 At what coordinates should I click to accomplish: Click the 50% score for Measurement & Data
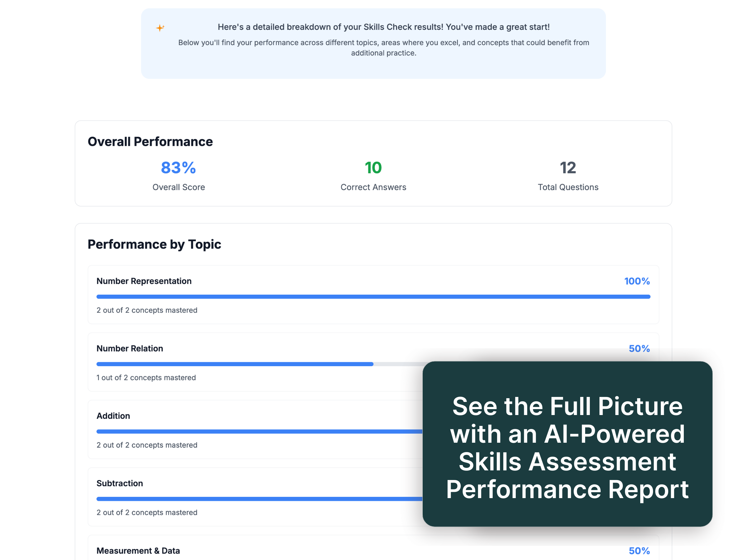pos(639,551)
